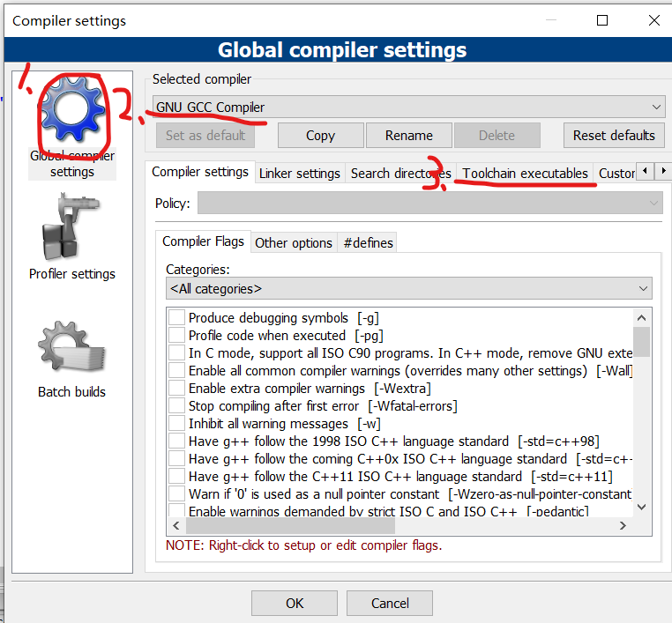Select Compiler Flags sub-tab
This screenshot has width=672, height=623.
pos(203,241)
